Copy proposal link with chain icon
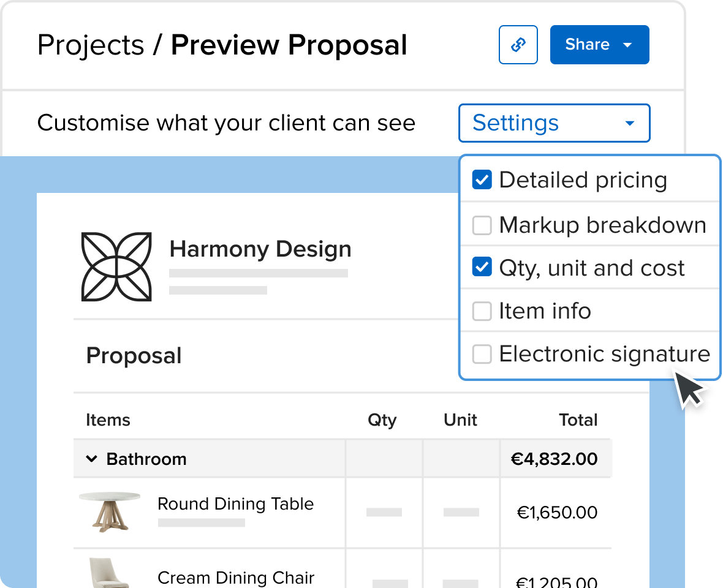Screen dimensions: 723x588 [x=518, y=45]
